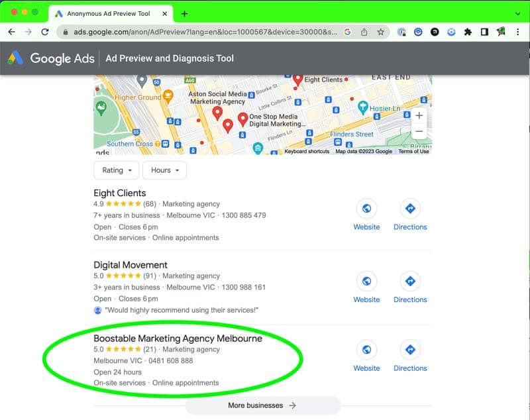Screen dimensions: 530x420
Task: Click the More businesses button
Action: [262, 405]
